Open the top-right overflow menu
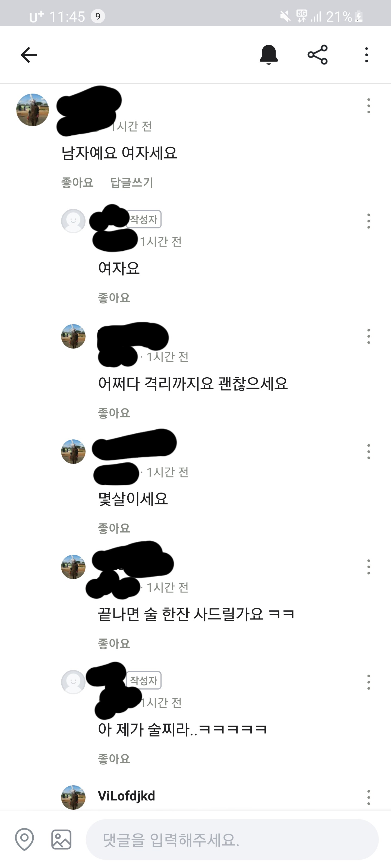Viewport: 391px width, 868px height. tap(366, 55)
